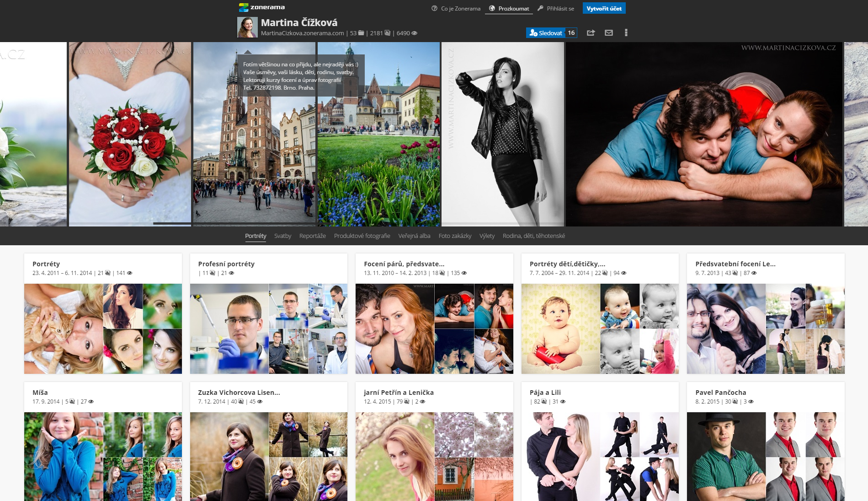Click the globe icon beside Prozkoumat
868x501 pixels.
(x=492, y=8)
